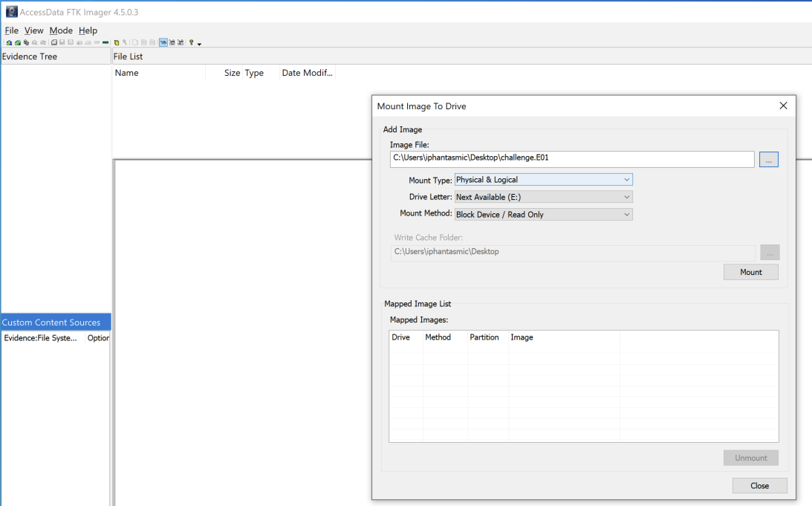The image size is (812, 506).
Task: Sort File List by Name column
Action: click(x=159, y=73)
